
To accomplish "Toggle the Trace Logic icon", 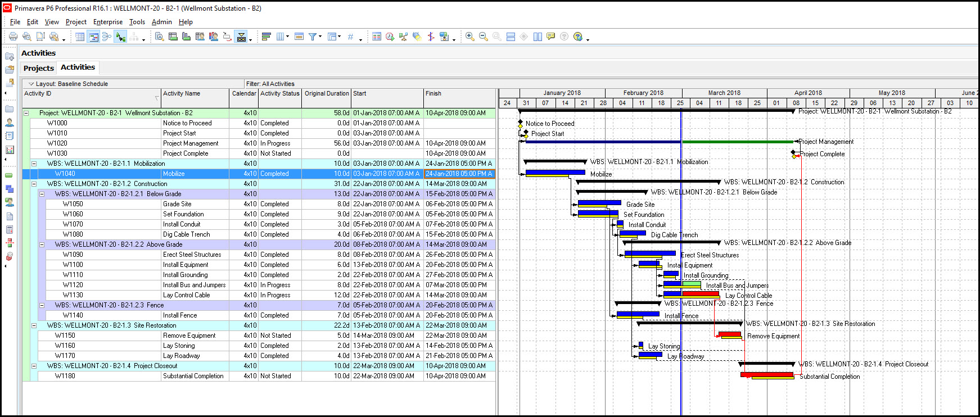I will 227,37.
